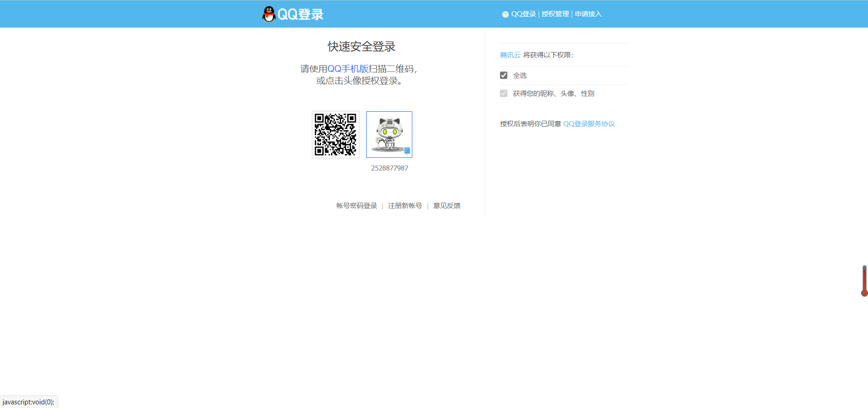This screenshot has width=868, height=408.
Task: Click the 注册新帐号 registration link
Action: (x=405, y=205)
